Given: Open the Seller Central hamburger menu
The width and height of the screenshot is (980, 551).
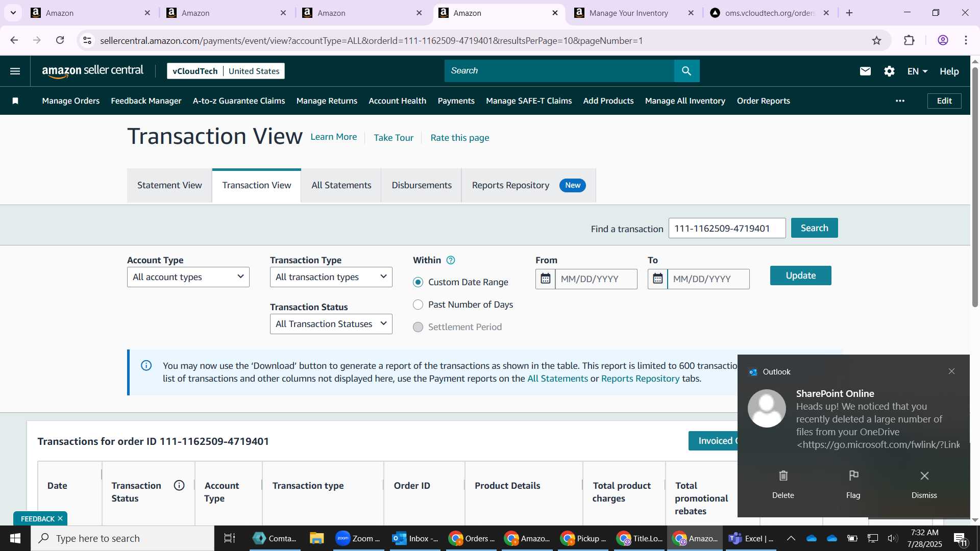Looking at the screenshot, I should tap(15, 71).
